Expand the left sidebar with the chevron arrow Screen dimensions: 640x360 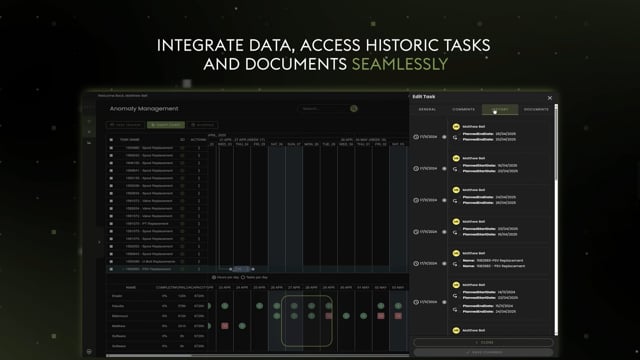click(99, 242)
